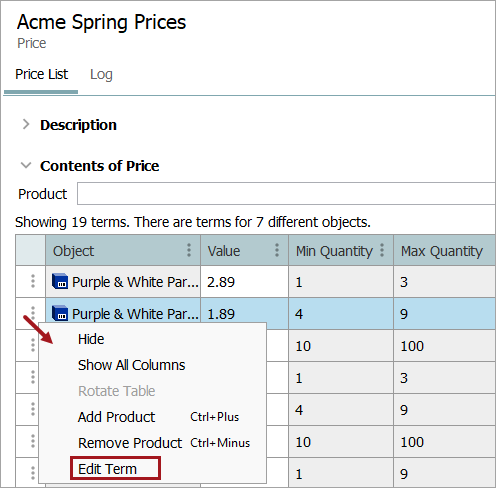Choose Remove Product from the menu

[130, 443]
